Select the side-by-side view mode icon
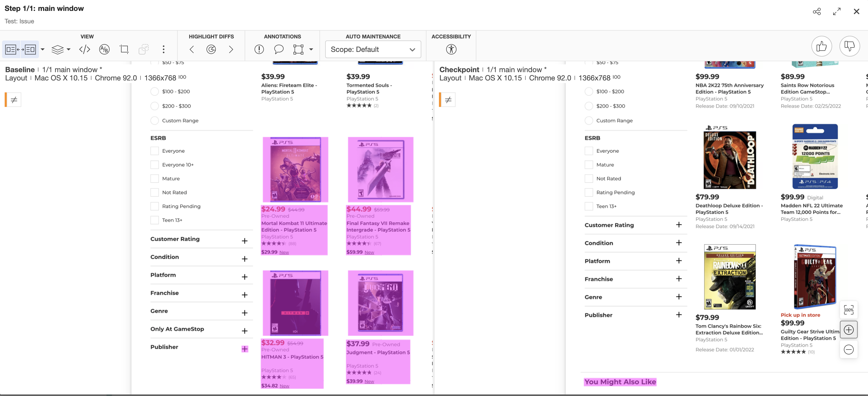Image resolution: width=868 pixels, height=396 pixels. 21,50
